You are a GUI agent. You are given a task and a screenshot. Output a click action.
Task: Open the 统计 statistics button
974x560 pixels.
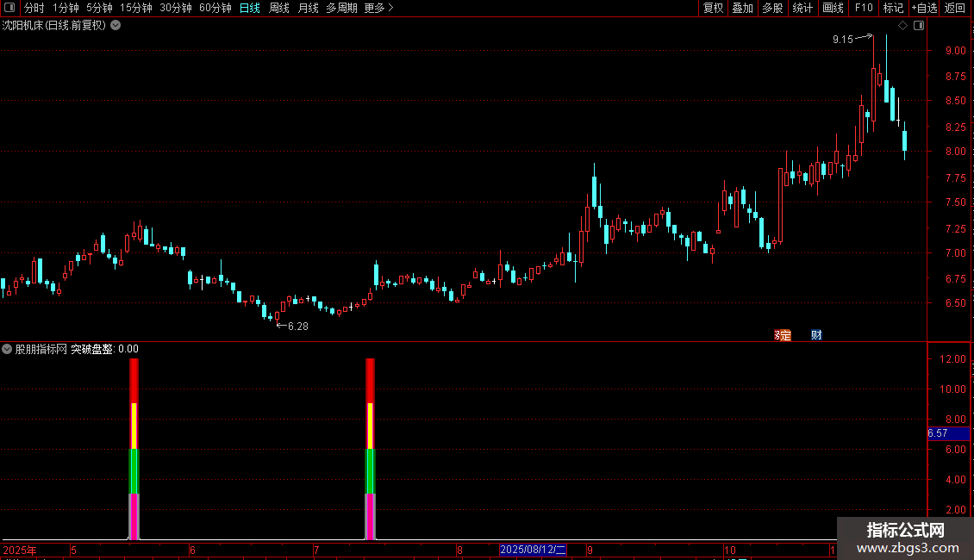coord(802,8)
